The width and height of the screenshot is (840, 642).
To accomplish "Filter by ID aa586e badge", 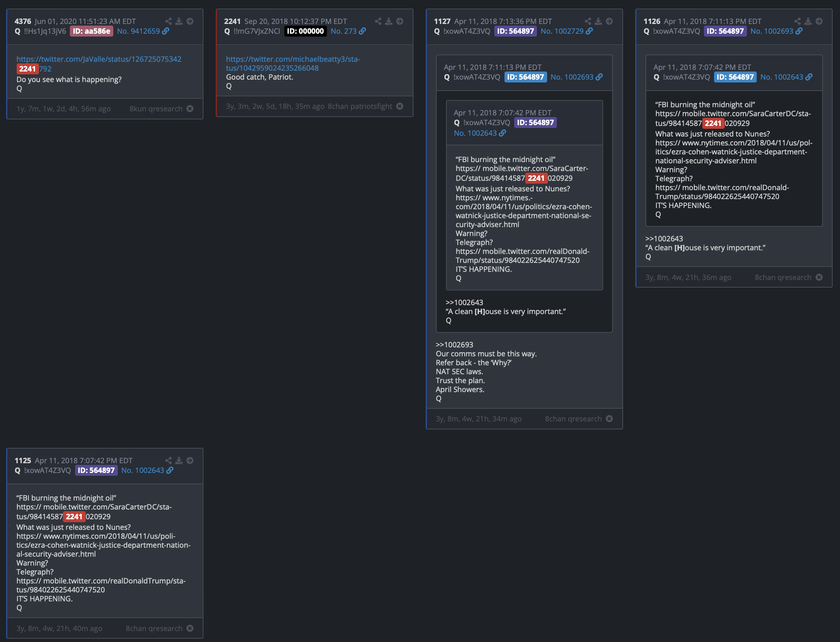I will (x=91, y=31).
